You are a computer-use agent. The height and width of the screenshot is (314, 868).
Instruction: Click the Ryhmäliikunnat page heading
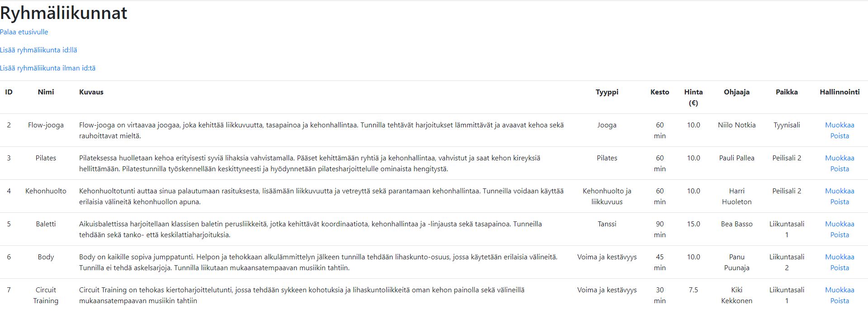coord(64,13)
